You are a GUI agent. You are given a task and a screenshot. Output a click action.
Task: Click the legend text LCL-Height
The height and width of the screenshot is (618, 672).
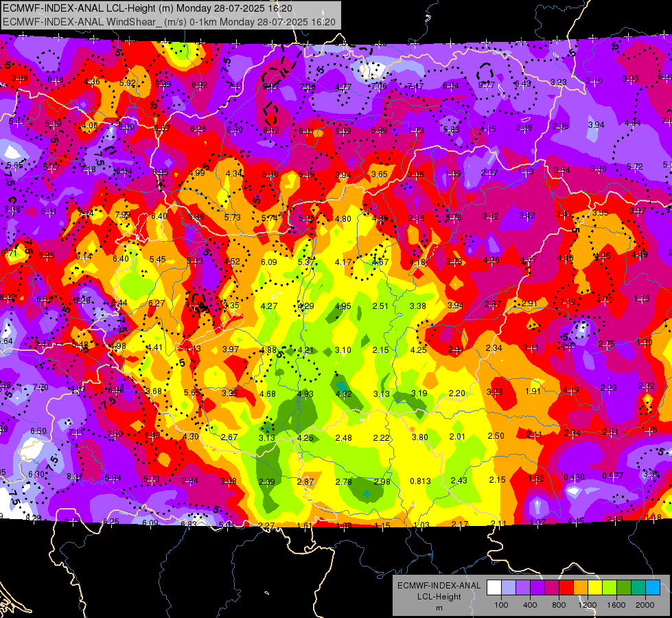(x=439, y=597)
